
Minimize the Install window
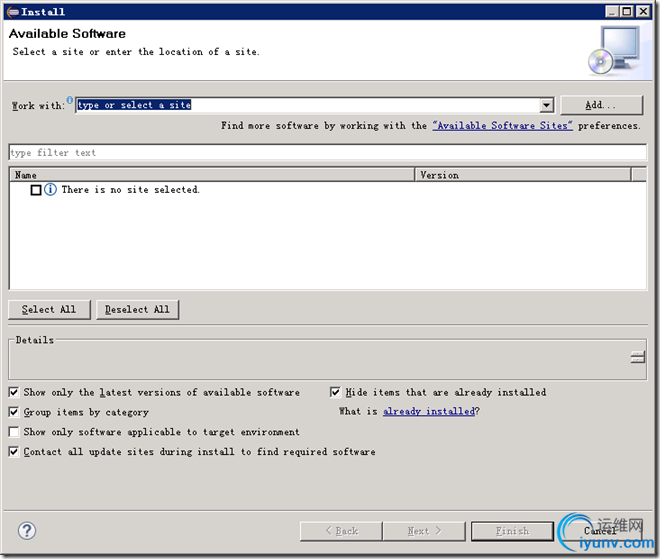click(612, 11)
